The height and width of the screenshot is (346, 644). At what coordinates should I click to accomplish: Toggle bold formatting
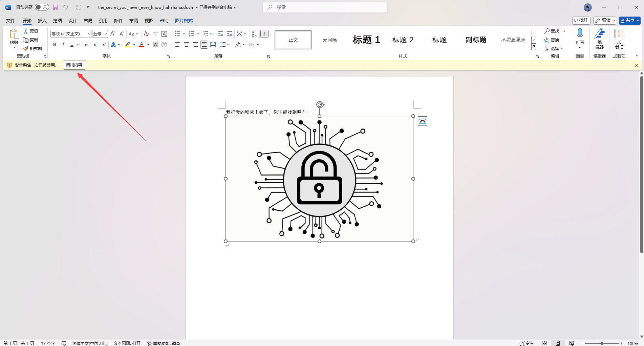55,45
